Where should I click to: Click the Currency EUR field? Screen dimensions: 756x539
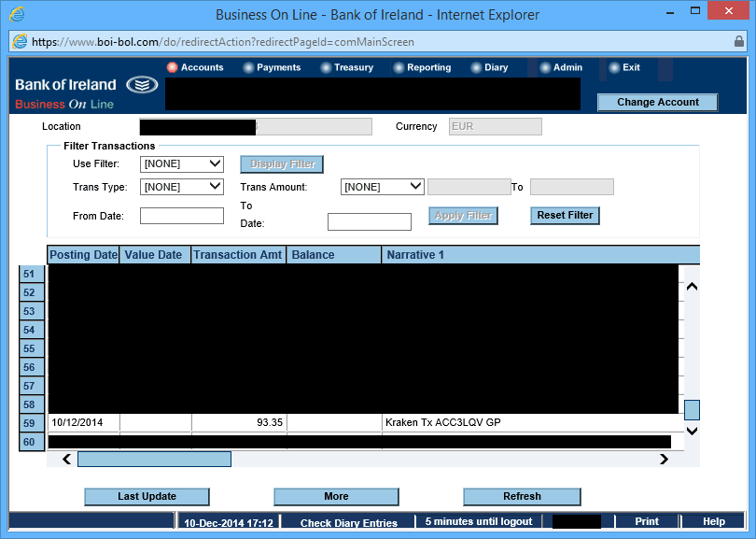496,126
